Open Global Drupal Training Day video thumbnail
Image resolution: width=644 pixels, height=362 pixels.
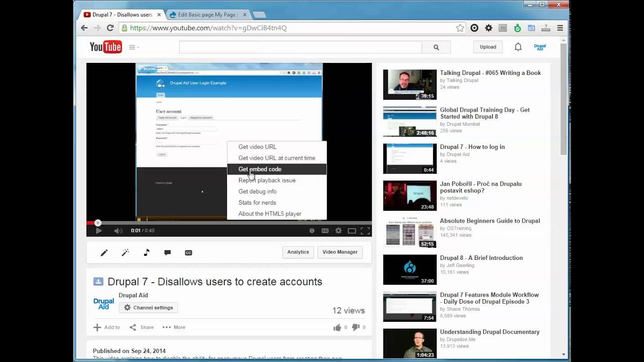click(410, 122)
